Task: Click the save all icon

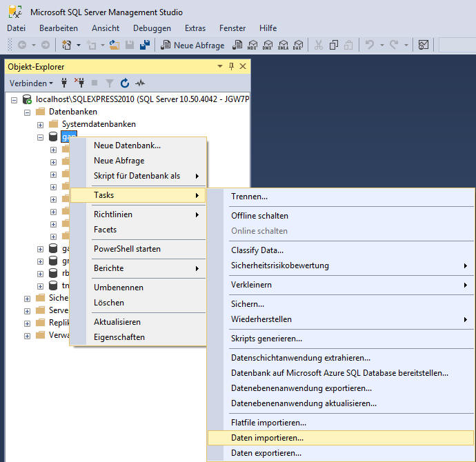Action: [x=145, y=46]
